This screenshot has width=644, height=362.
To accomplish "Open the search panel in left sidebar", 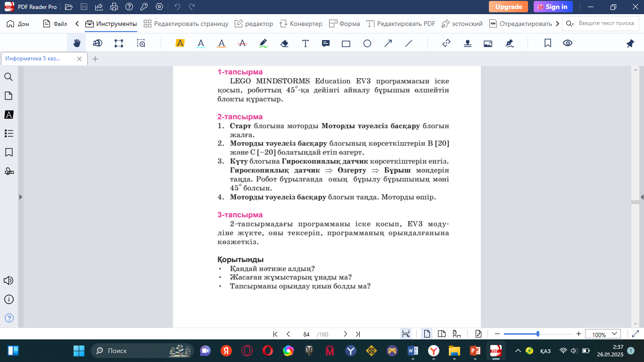I will click(x=8, y=77).
